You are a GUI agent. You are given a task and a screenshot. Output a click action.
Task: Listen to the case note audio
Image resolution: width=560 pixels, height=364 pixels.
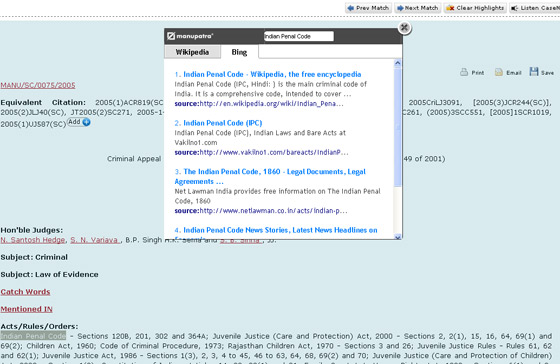click(x=535, y=8)
